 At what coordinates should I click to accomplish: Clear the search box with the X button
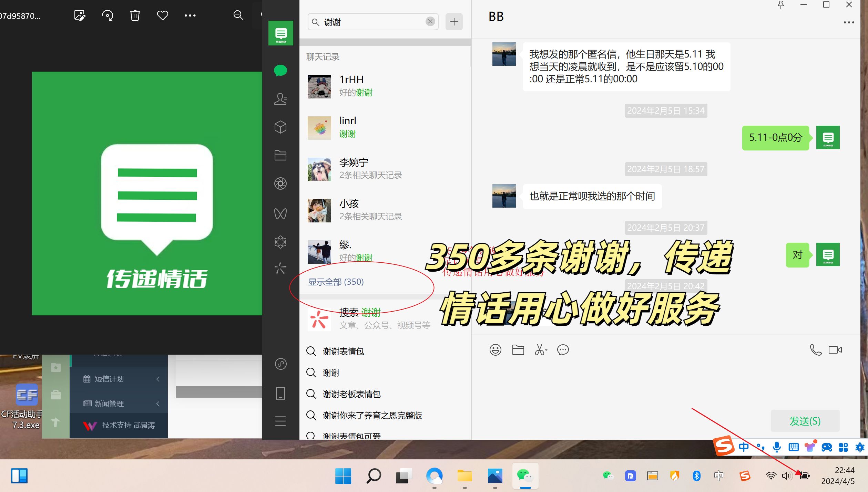[x=430, y=21]
